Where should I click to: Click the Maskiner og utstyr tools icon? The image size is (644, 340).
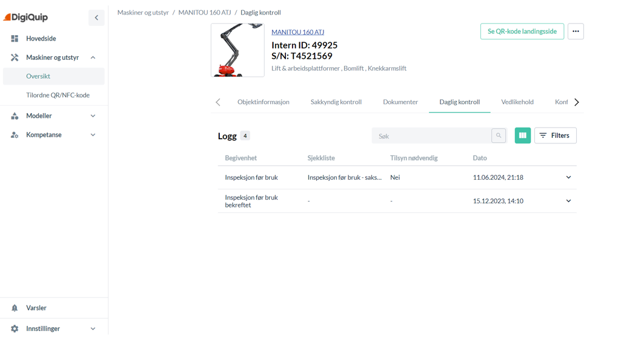15,57
